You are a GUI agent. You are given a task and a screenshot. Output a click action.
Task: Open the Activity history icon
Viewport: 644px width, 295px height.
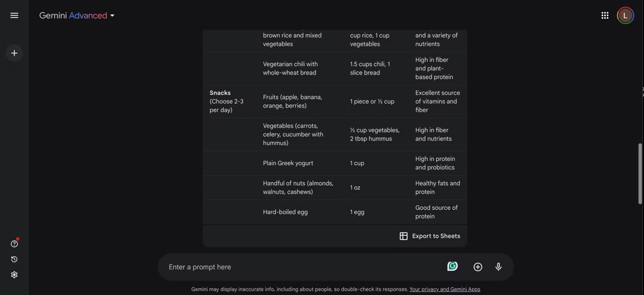click(x=14, y=259)
